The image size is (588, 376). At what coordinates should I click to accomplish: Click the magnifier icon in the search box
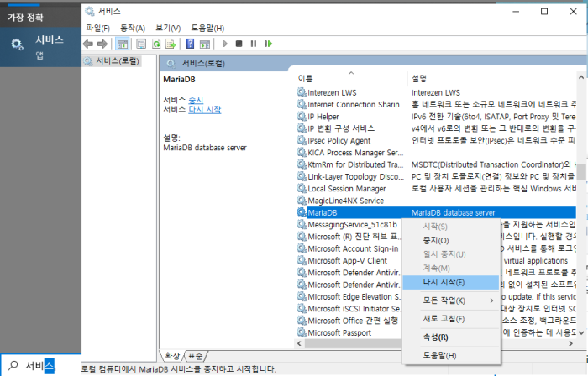pyautogui.click(x=13, y=365)
